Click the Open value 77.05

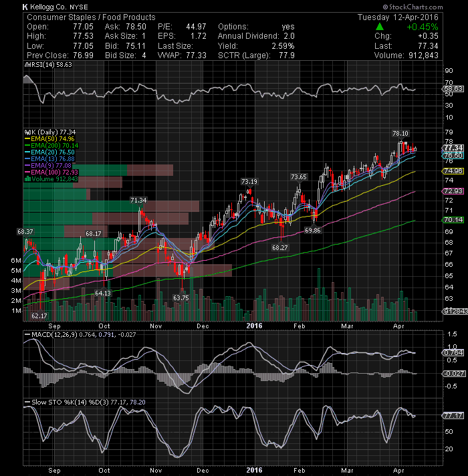click(83, 27)
